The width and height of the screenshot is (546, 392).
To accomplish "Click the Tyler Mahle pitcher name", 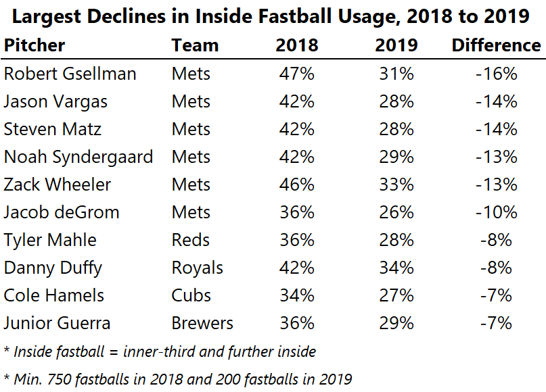I will [x=50, y=240].
